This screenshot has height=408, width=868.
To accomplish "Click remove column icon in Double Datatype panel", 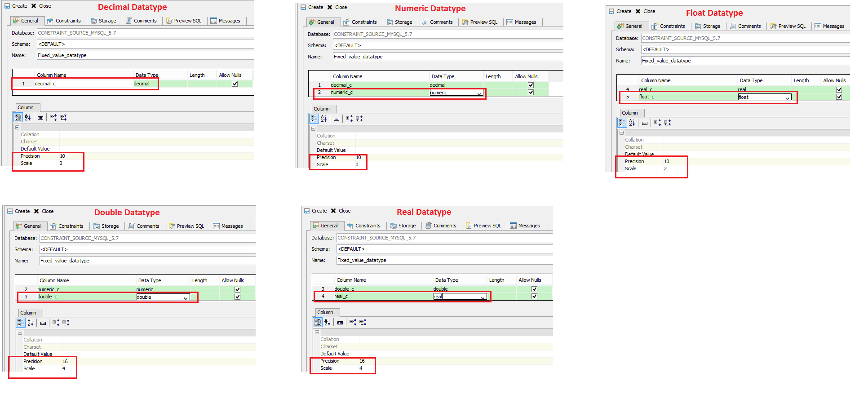I will coord(66,323).
